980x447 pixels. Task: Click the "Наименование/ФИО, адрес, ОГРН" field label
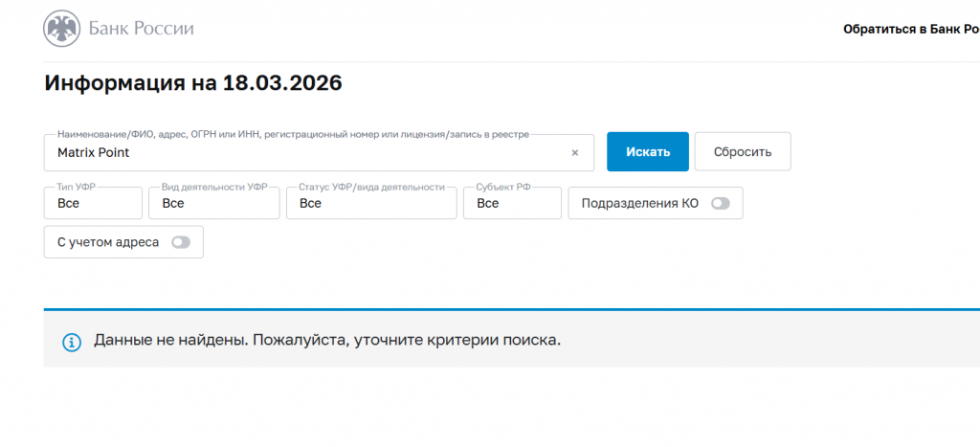[293, 135]
